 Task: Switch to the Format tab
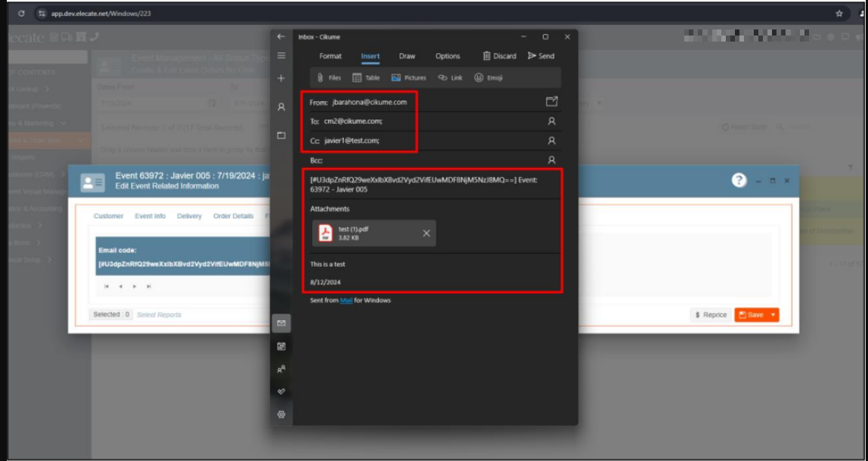point(330,56)
